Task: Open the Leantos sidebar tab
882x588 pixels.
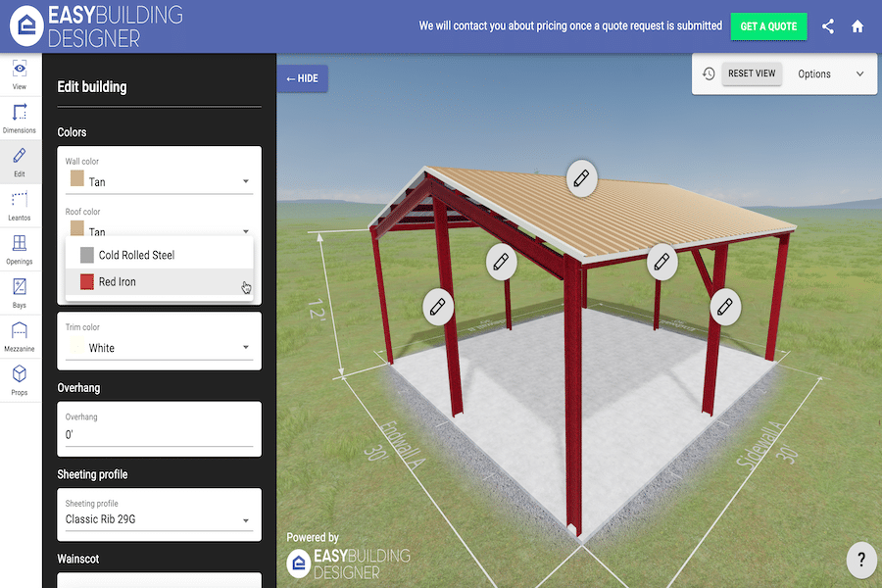Action: (x=20, y=206)
